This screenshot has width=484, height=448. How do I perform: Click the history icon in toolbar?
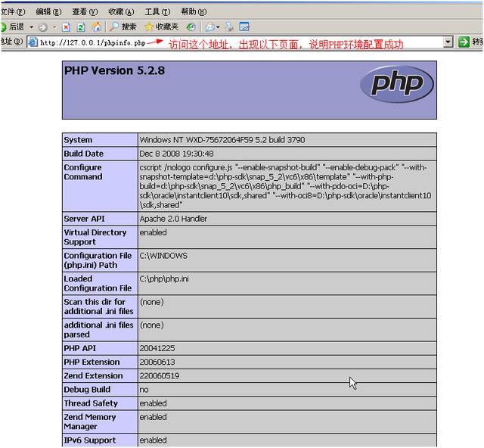tap(191, 27)
